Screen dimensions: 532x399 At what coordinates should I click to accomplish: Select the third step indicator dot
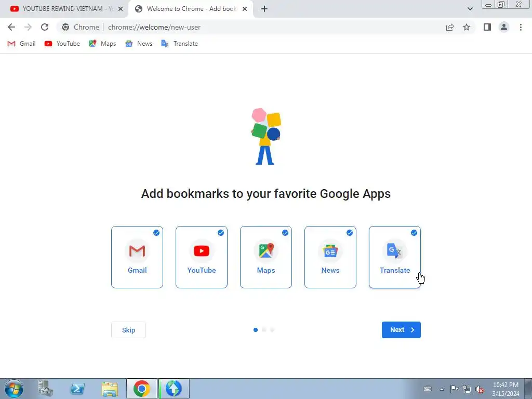pyautogui.click(x=272, y=330)
